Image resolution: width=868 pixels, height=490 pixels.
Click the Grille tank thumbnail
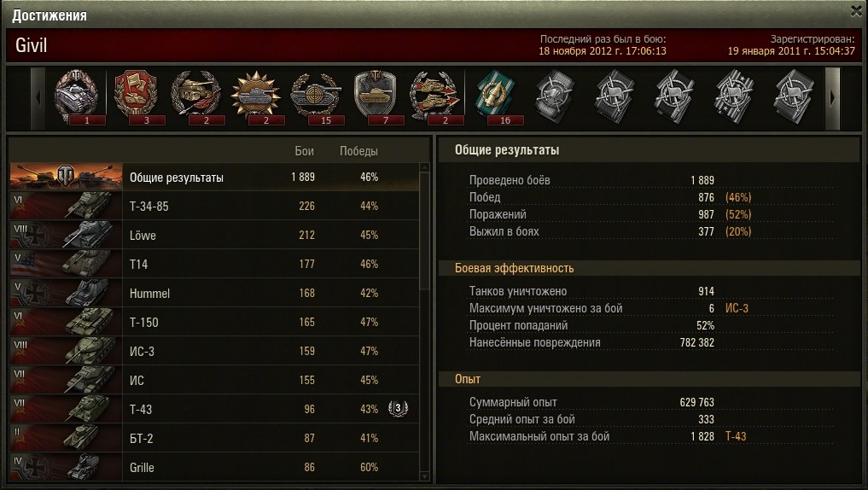[x=66, y=466]
